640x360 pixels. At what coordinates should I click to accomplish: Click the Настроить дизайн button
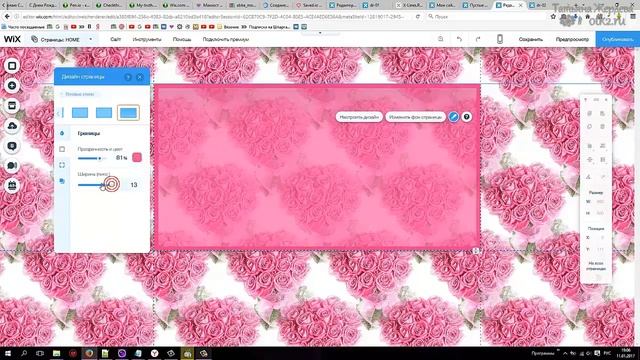(359, 117)
